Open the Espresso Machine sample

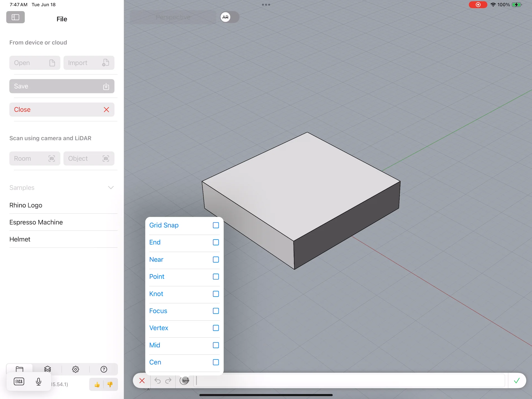click(36, 222)
